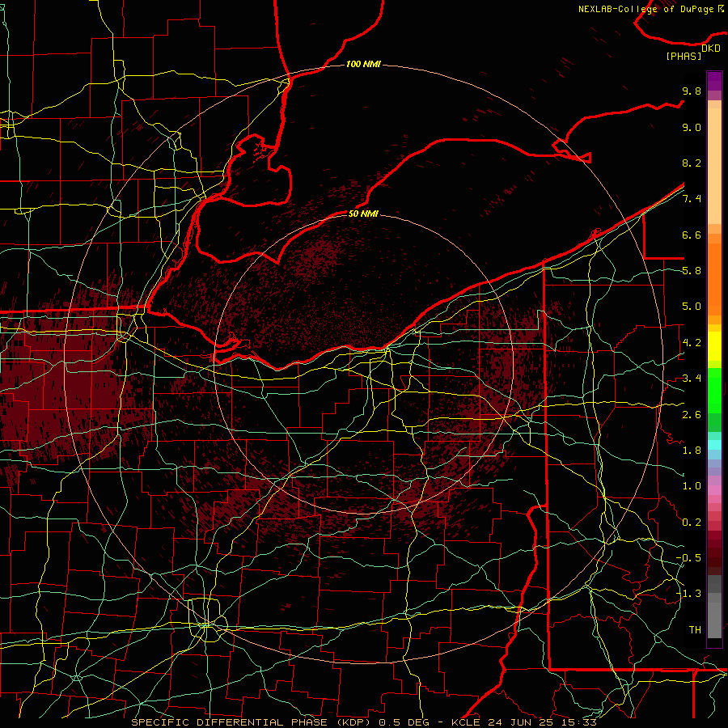The width and height of the screenshot is (728, 728).
Task: Click the "KCLE" radar site identifier
Action: pos(466,722)
